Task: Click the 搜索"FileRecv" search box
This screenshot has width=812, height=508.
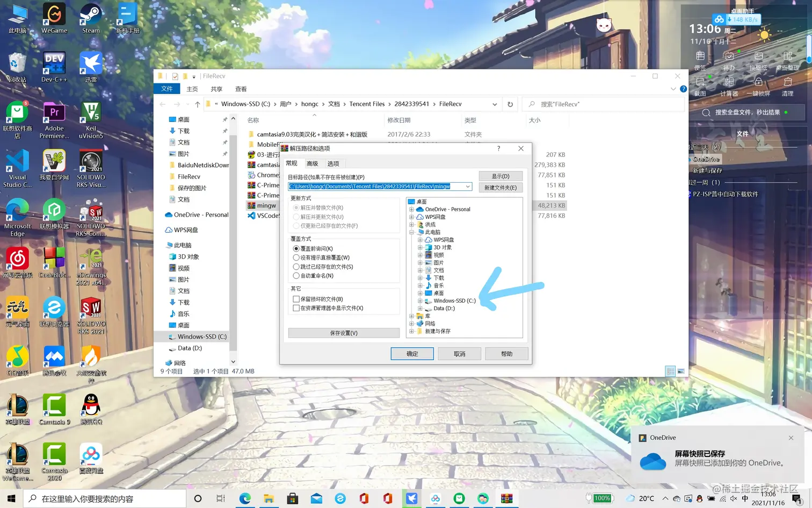Action: [603, 104]
